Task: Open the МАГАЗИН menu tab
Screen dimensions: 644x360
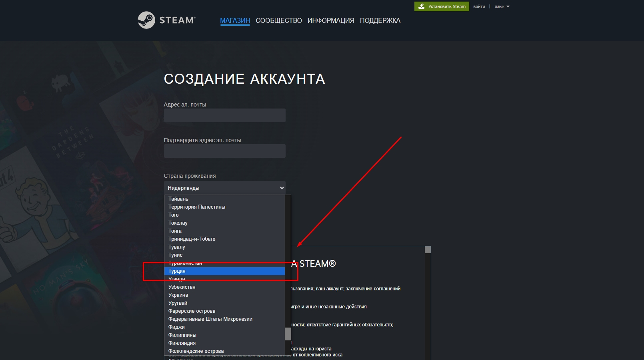Action: [x=235, y=20]
